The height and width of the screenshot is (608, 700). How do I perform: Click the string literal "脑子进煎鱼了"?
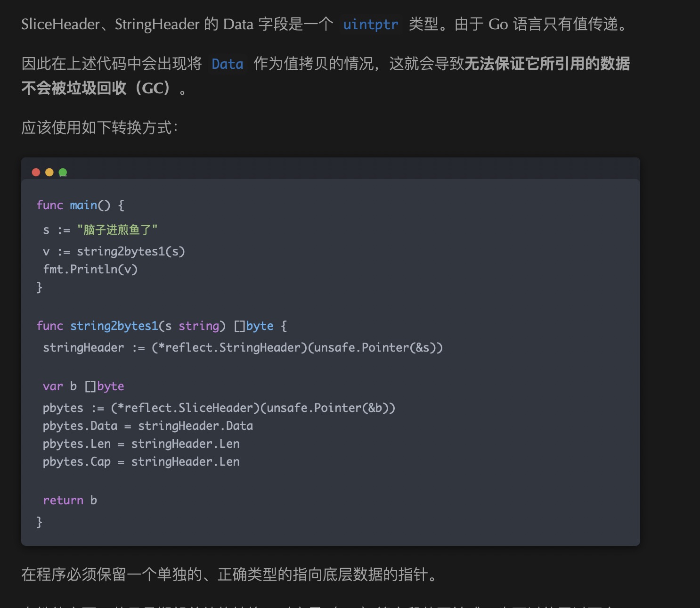tap(117, 230)
